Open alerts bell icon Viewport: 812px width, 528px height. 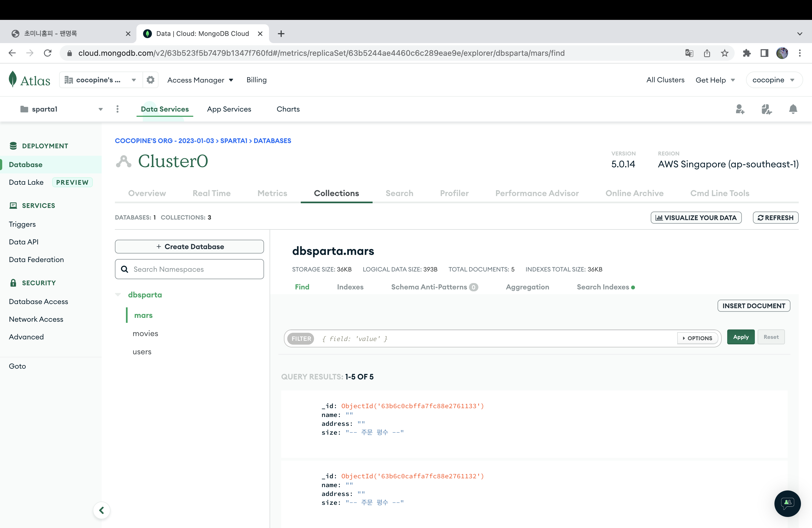click(x=793, y=109)
